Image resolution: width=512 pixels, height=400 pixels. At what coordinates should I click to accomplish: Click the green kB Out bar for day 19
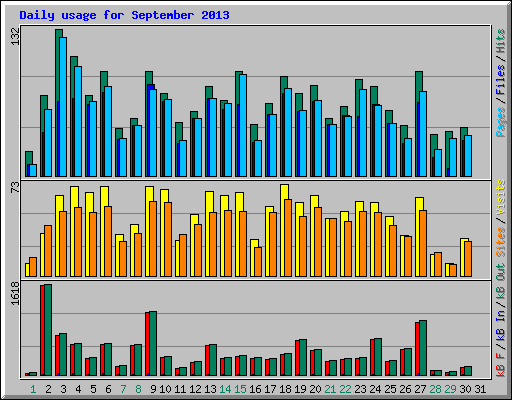pyautogui.click(x=303, y=358)
